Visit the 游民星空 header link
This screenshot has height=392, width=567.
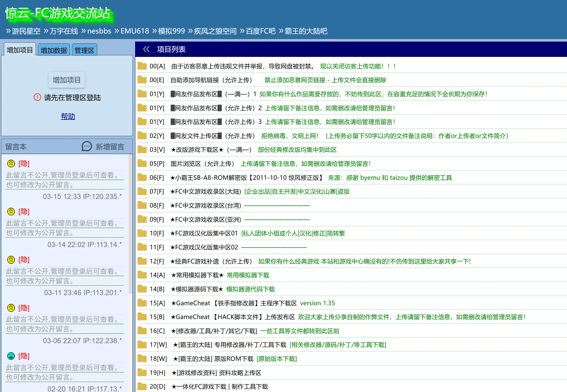pyautogui.click(x=26, y=31)
